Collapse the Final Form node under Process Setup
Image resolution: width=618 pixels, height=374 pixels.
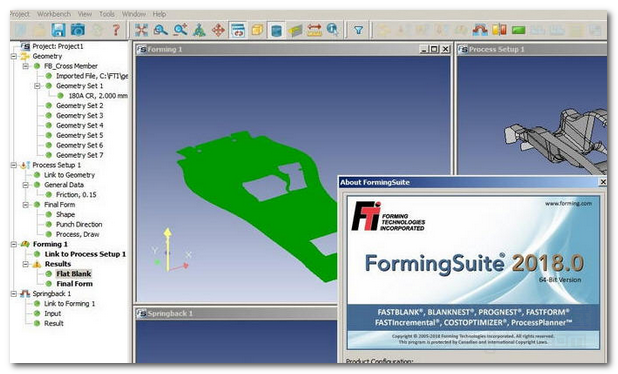(x=26, y=205)
